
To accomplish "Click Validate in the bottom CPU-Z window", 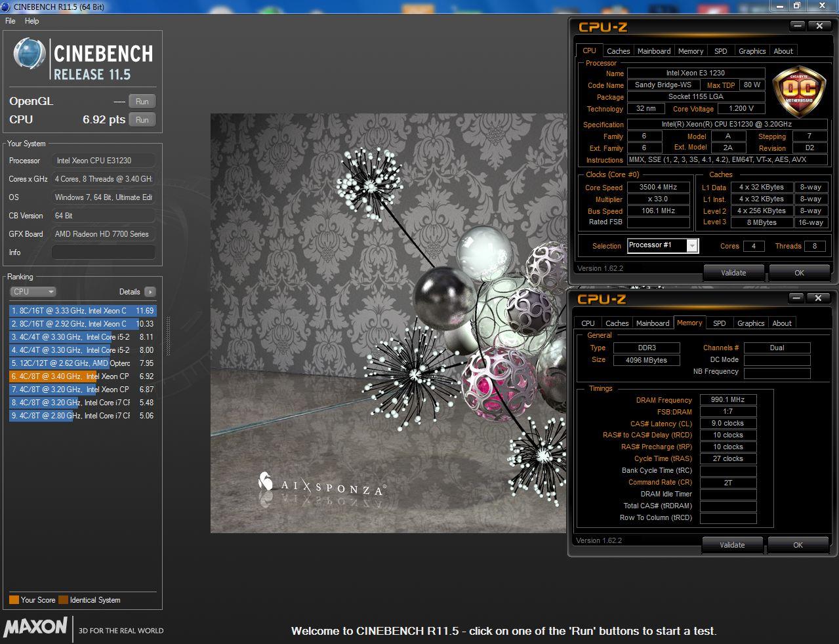I will click(x=732, y=545).
